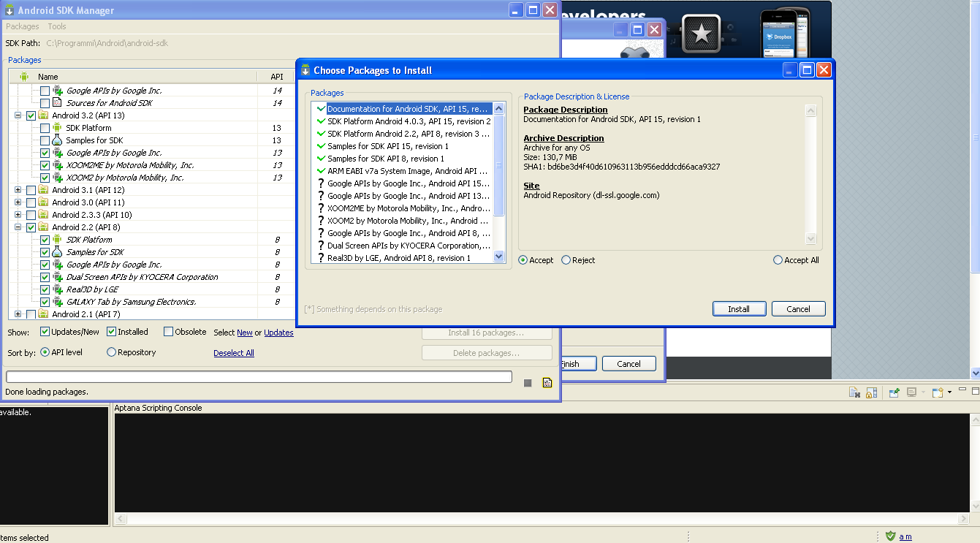This screenshot has height=543, width=980.
Task: Check SDK Platform API 13 checkbox
Action: (x=45, y=128)
